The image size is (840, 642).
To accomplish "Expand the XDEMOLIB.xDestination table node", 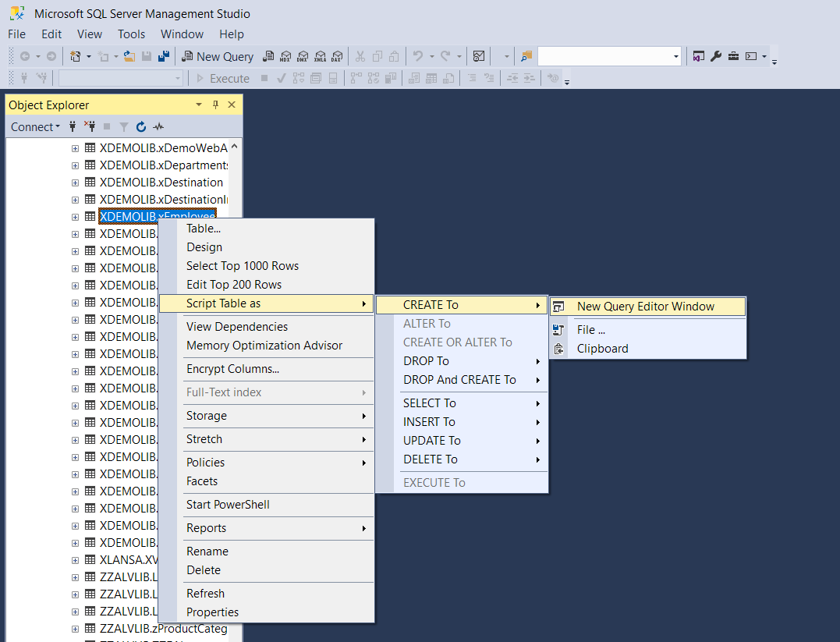I will (76, 183).
